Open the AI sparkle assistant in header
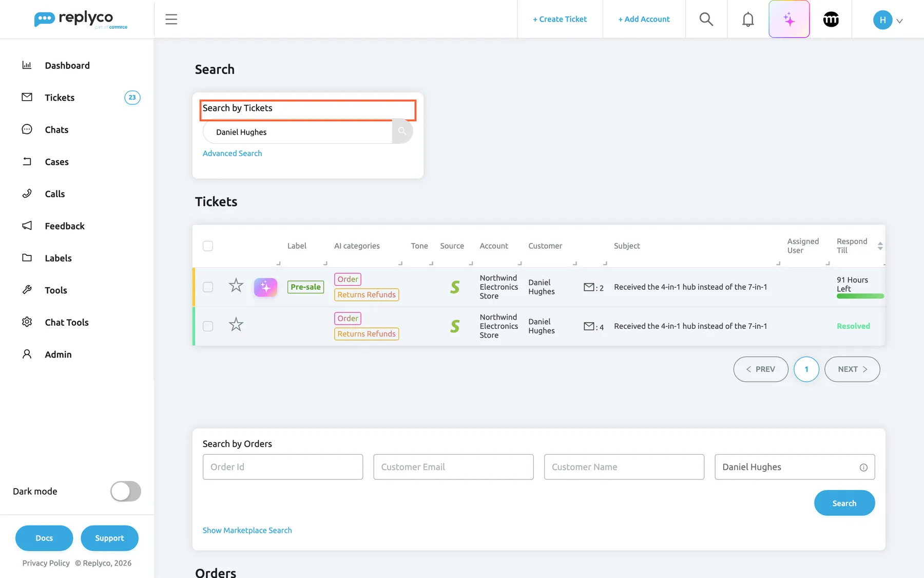 [789, 19]
